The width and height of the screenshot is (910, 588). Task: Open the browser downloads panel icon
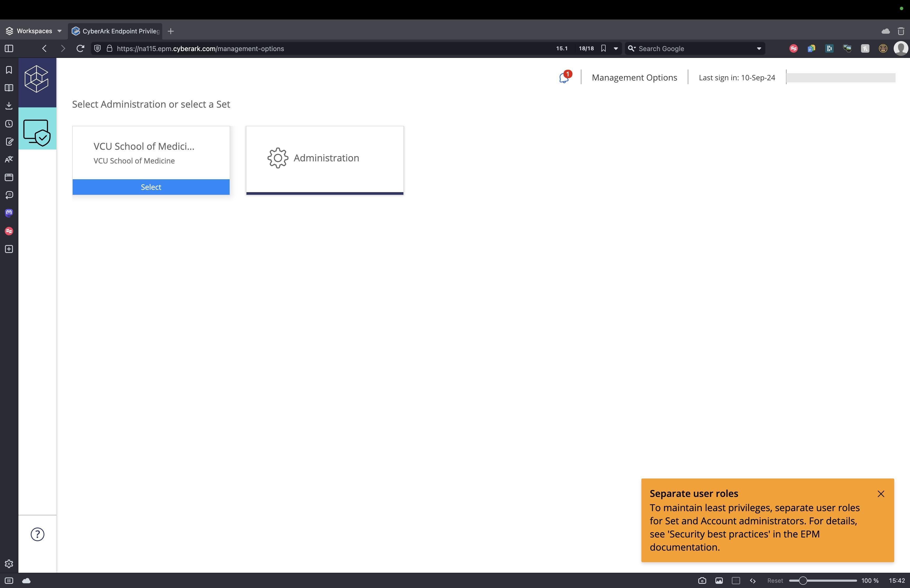(x=9, y=106)
